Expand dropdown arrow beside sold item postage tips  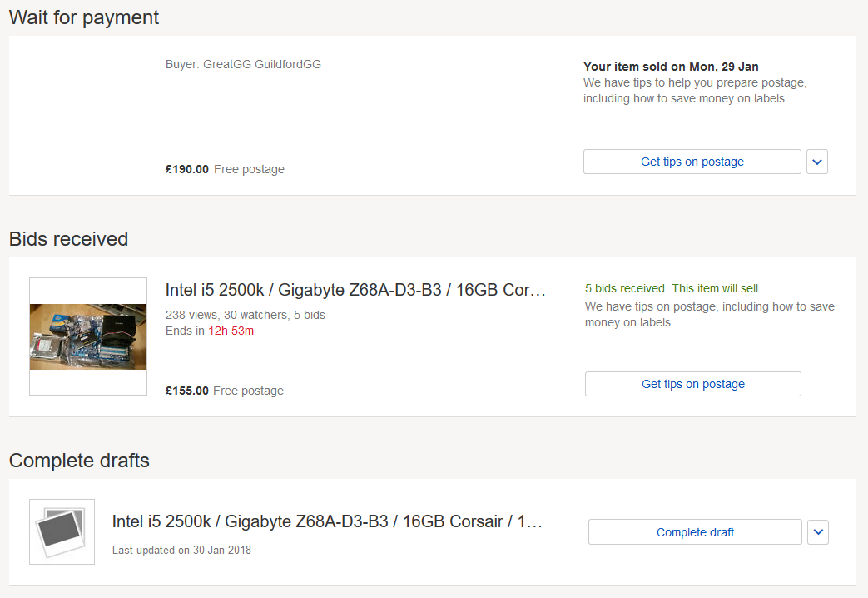coord(817,162)
